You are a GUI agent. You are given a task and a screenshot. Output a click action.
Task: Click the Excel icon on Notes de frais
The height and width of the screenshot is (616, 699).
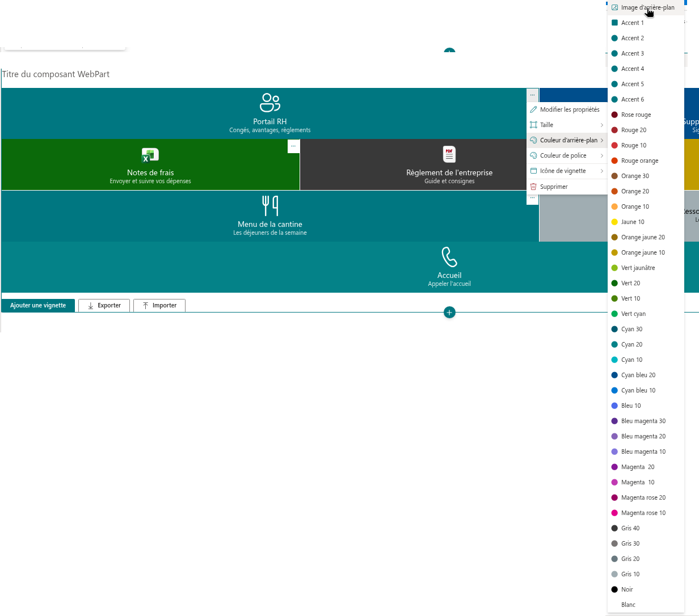[x=150, y=154]
